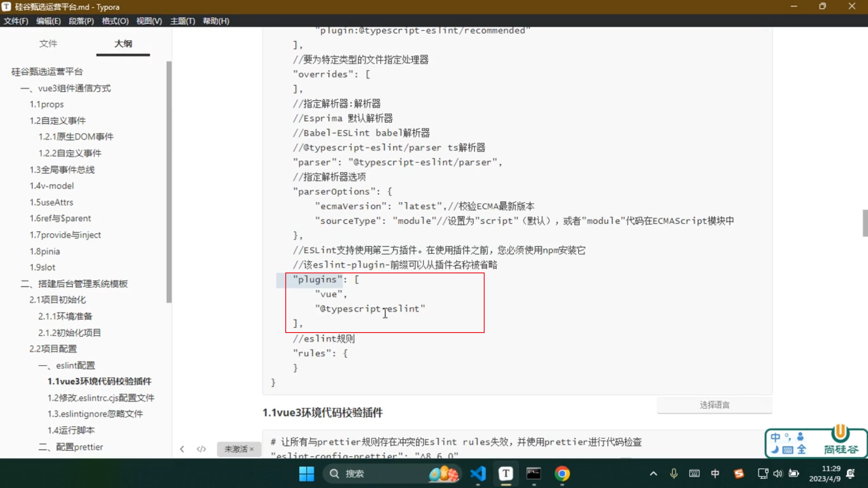Viewport: 868px width, 488px height.
Task: Jump to 硅谷甄选运营平台 heading in outline
Action: coord(47,71)
